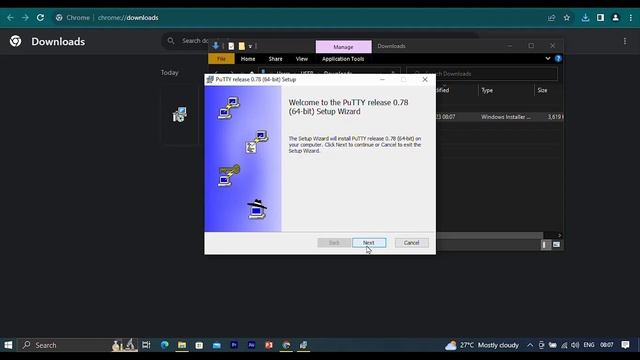
Task: Expand the Explorer ribbon with chevron arrow
Action: 548,58
